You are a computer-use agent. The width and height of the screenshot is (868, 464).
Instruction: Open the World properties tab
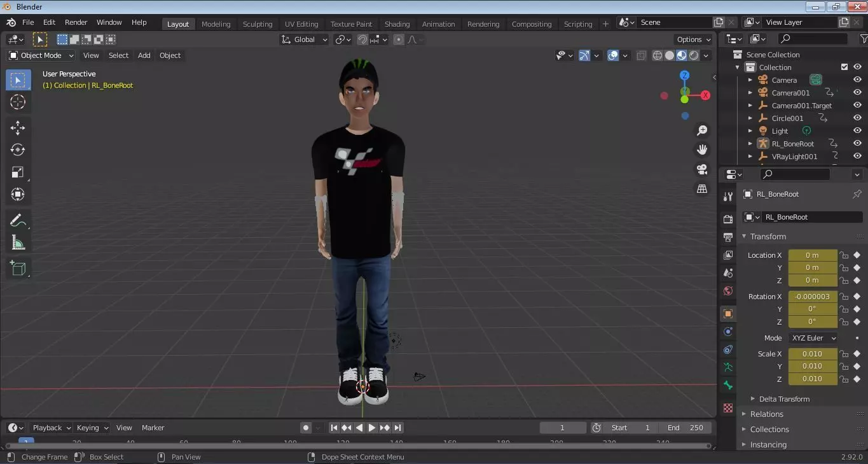728,291
